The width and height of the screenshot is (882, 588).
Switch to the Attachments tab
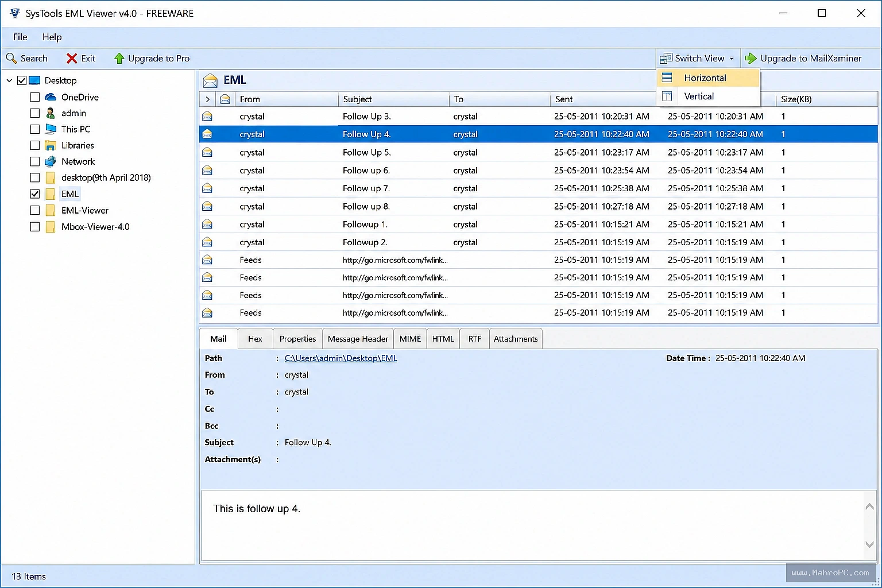(x=516, y=339)
